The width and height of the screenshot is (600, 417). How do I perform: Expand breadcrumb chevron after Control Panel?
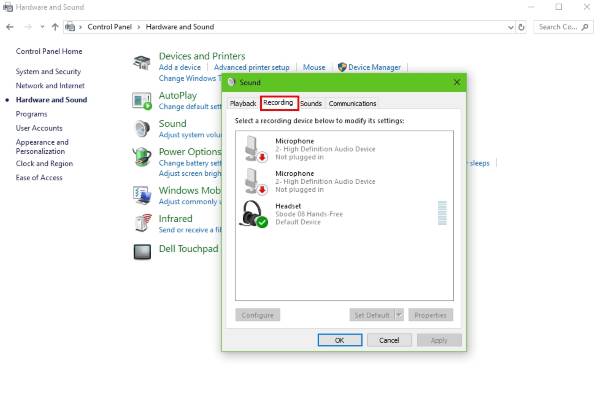click(139, 27)
